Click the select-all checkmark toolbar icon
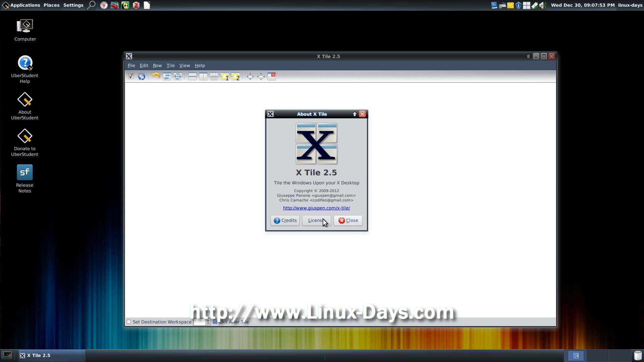The image size is (644, 362). 131,76
